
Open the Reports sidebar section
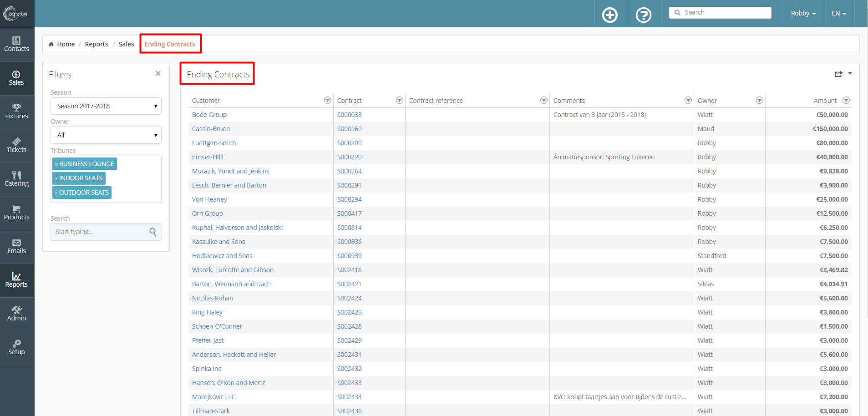[17, 280]
